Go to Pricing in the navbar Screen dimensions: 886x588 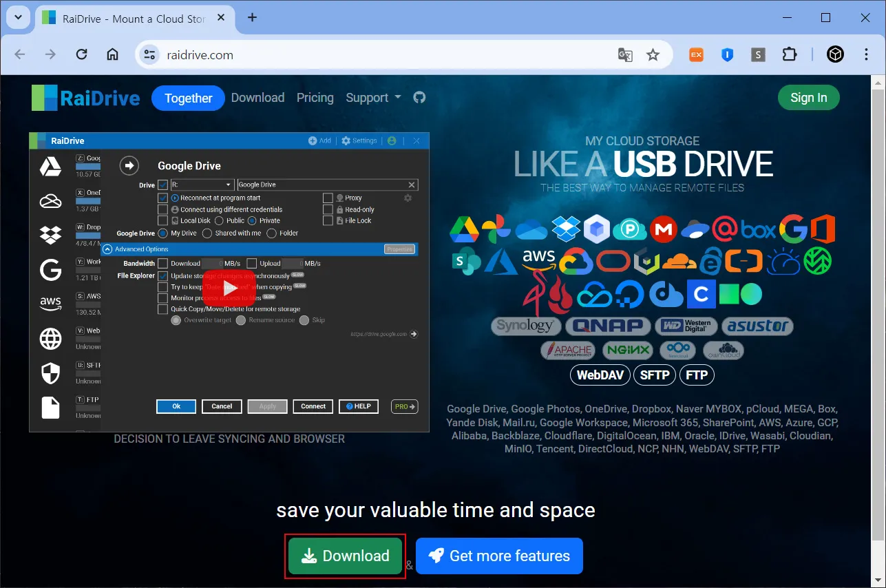[x=315, y=98]
